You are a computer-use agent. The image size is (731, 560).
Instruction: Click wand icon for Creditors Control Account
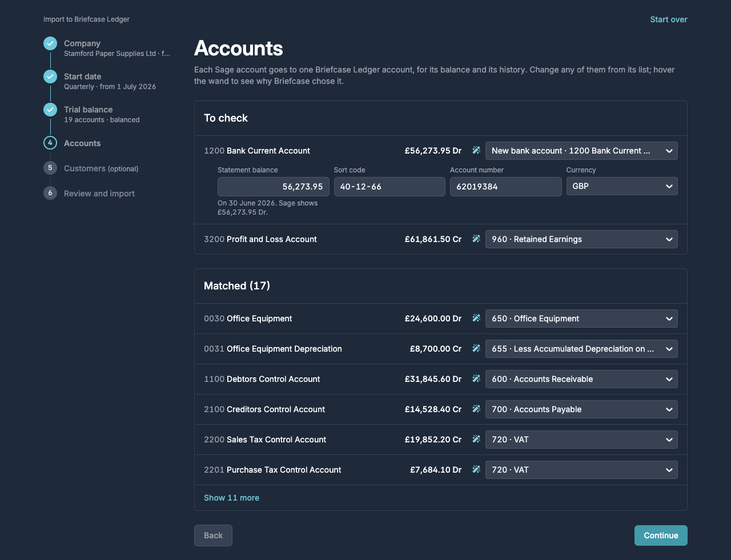[x=476, y=409]
